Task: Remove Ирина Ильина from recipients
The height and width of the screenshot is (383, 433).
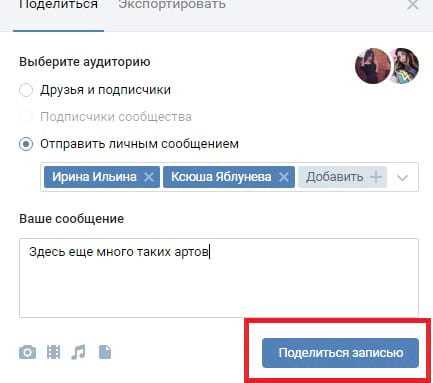Action: pos(149,177)
